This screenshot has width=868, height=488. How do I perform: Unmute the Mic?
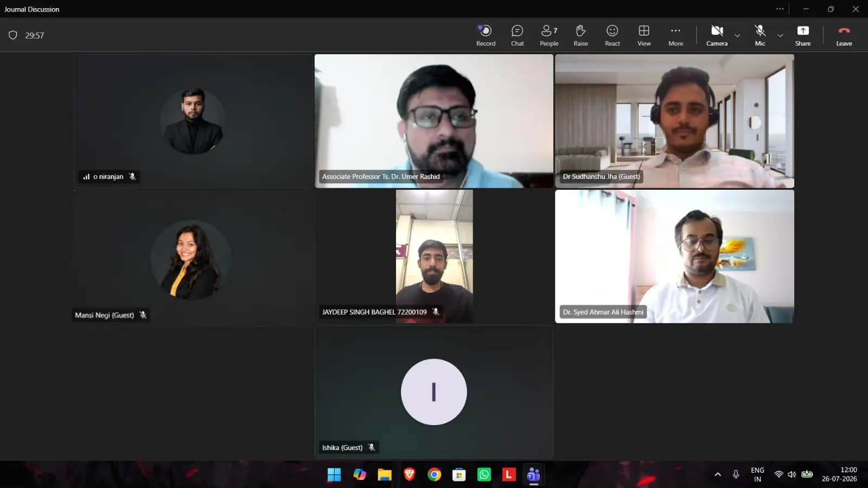click(760, 35)
